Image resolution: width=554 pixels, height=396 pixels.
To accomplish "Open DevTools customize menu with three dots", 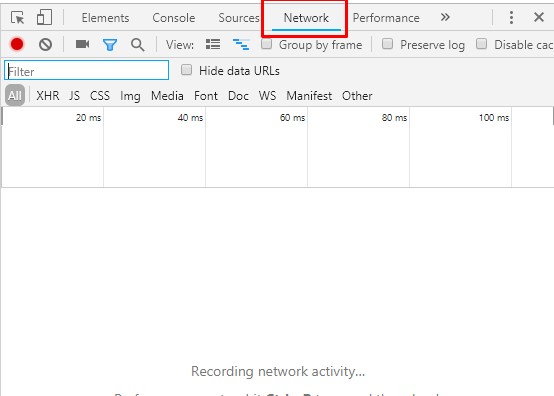I will (511, 17).
